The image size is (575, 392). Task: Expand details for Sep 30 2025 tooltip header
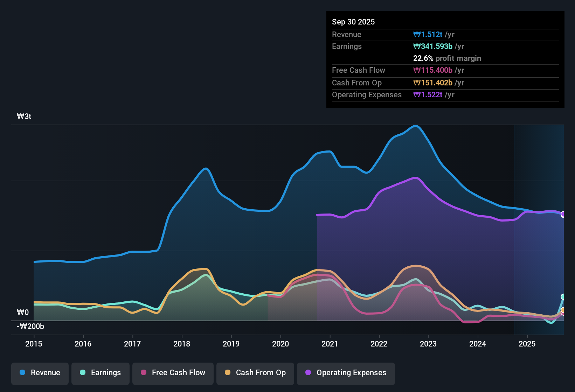click(353, 22)
